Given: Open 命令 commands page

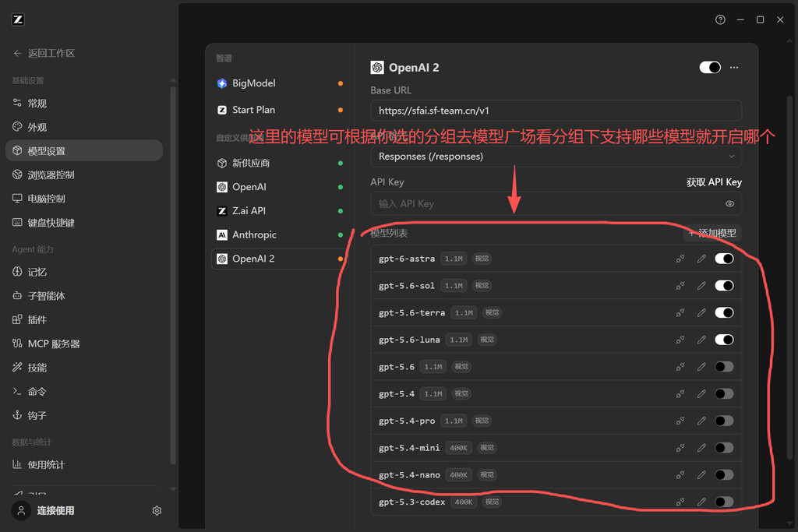Looking at the screenshot, I should [x=84, y=392].
